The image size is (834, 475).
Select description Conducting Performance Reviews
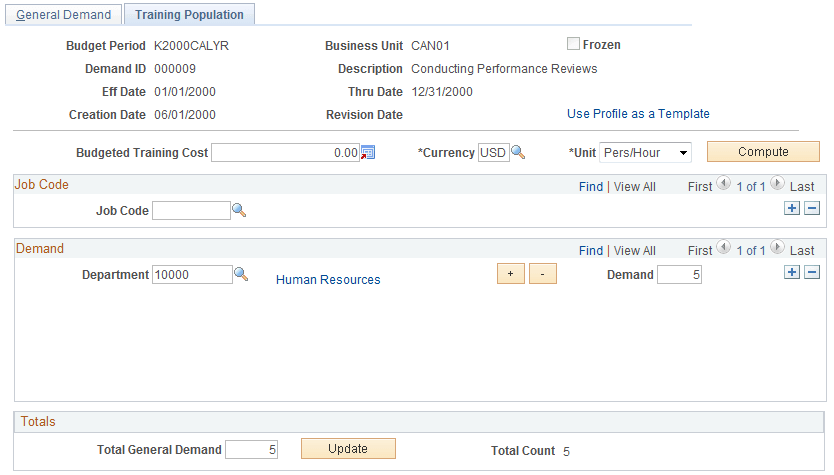(x=504, y=69)
